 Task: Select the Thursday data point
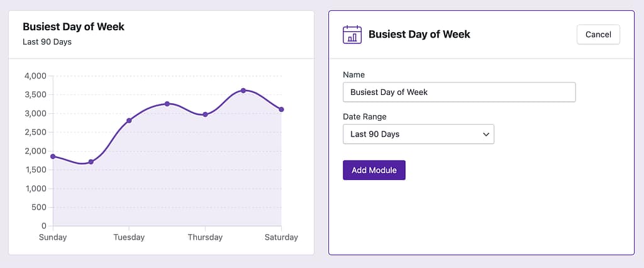205,114
